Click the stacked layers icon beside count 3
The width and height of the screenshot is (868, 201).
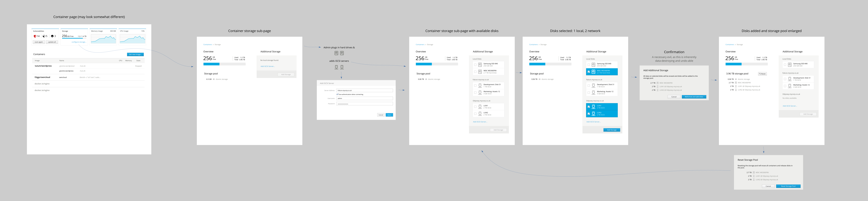point(52,36)
